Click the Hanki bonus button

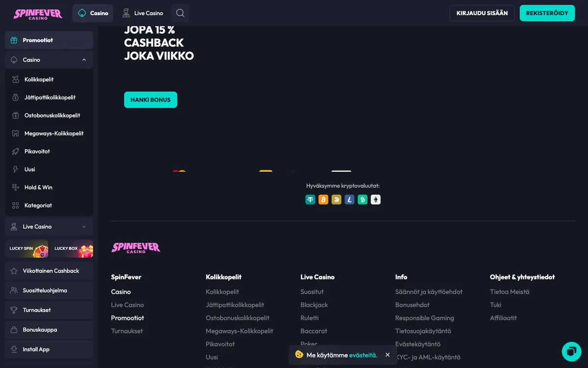[150, 100]
